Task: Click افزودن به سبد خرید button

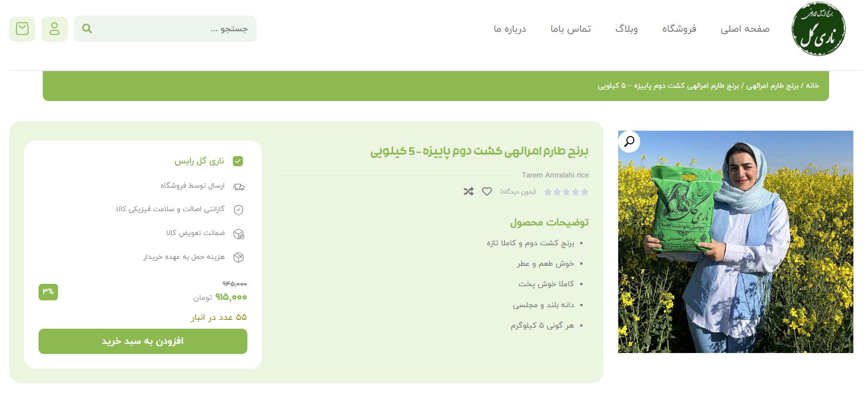Action: coord(143,341)
